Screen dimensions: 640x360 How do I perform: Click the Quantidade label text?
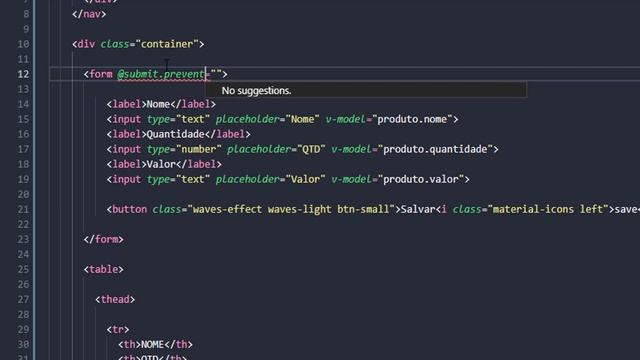pyautogui.click(x=176, y=134)
